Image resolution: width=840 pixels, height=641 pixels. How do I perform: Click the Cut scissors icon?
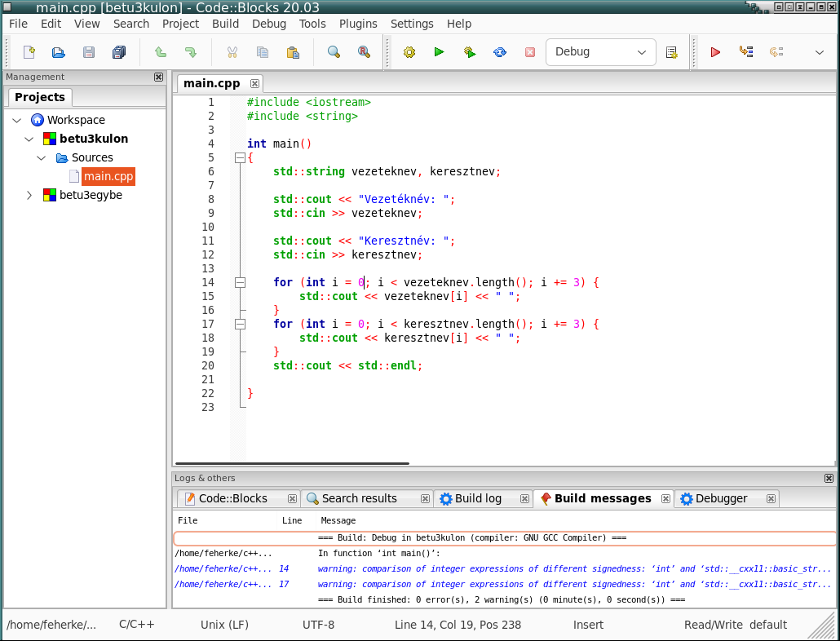pyautogui.click(x=232, y=52)
